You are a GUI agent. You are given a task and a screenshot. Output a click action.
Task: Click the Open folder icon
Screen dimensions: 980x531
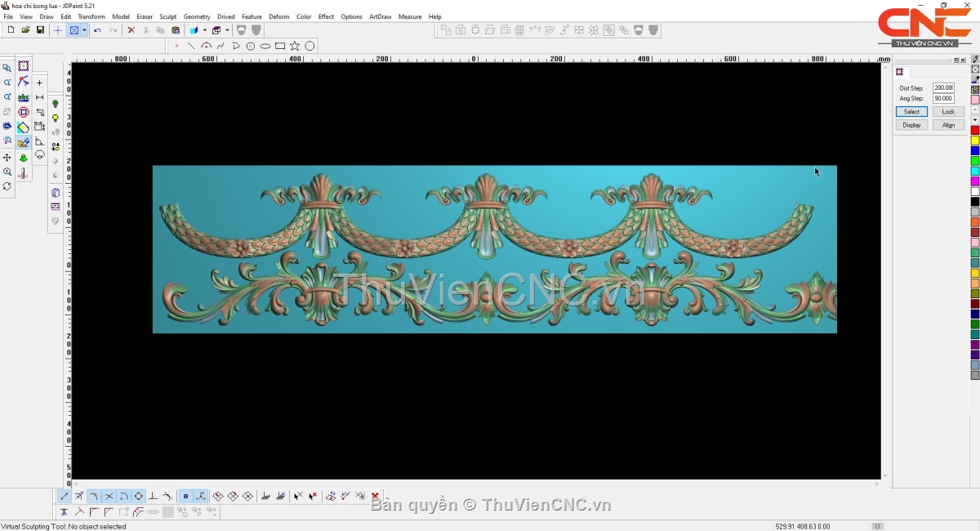click(25, 30)
